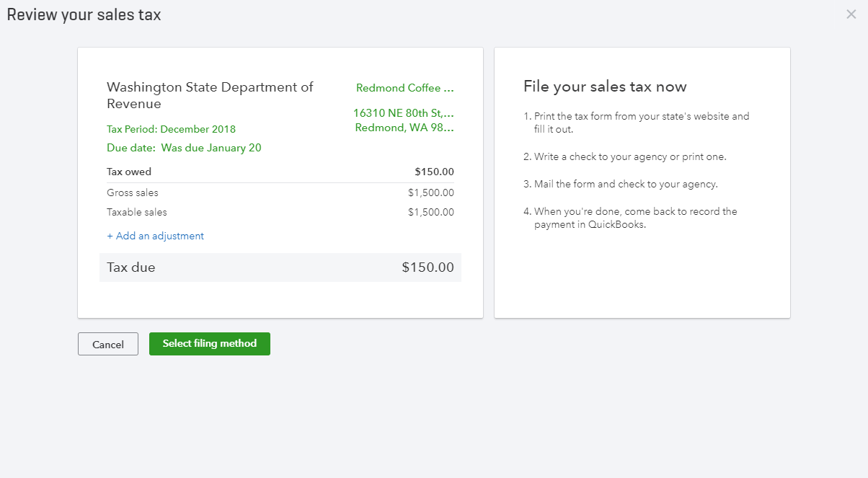Click the Taxable sales $1,500.00 amount
The width and height of the screenshot is (868, 478).
430,212
